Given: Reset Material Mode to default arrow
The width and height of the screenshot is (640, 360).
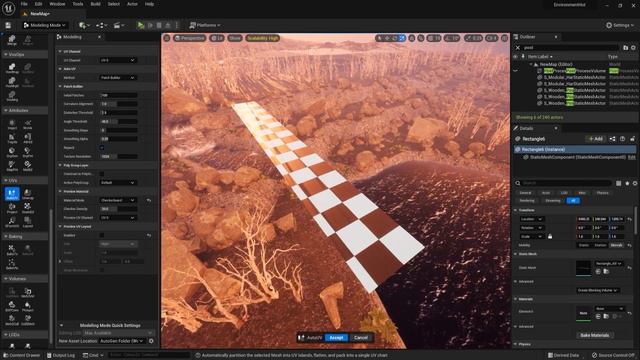Looking at the screenshot, I should pos(149,200).
